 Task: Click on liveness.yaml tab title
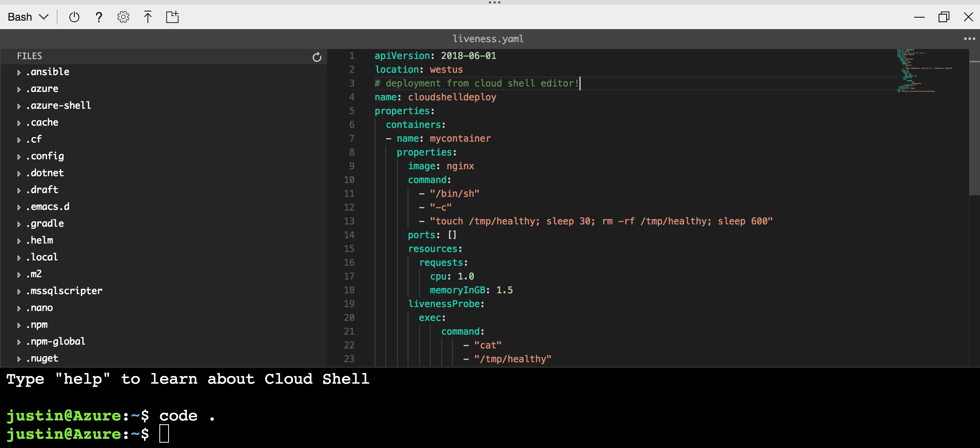click(x=489, y=39)
